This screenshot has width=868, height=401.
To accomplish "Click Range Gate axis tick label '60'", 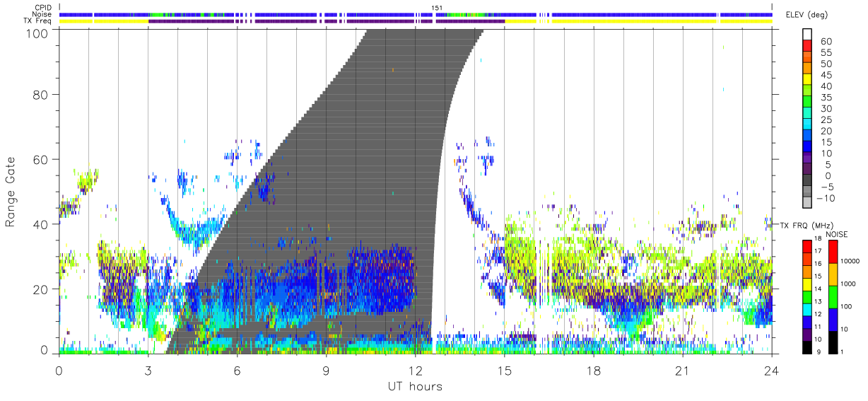I will pos(41,159).
